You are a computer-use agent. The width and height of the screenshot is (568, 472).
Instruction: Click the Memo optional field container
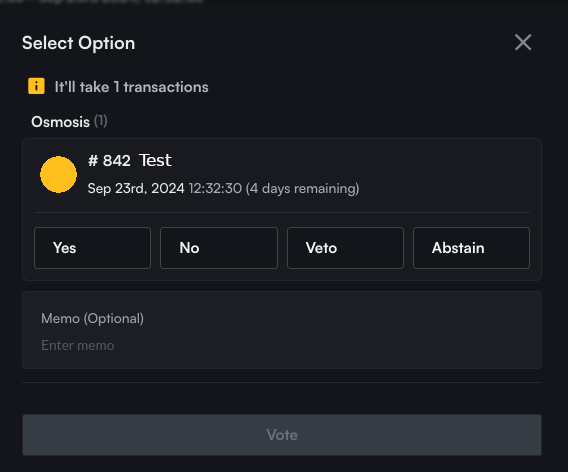click(282, 330)
